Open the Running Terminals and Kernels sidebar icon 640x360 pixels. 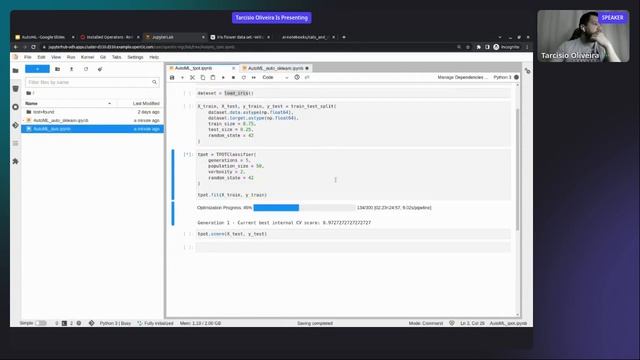click(16, 107)
